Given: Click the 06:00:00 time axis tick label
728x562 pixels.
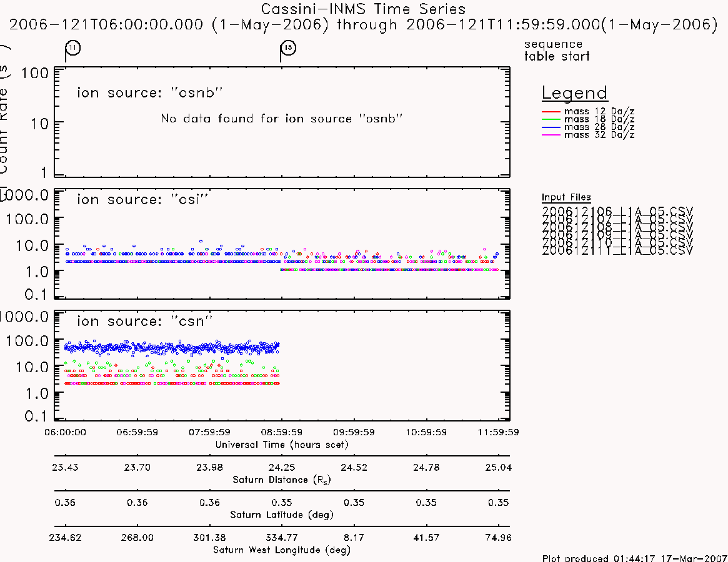Looking at the screenshot, I should pyautogui.click(x=65, y=432).
